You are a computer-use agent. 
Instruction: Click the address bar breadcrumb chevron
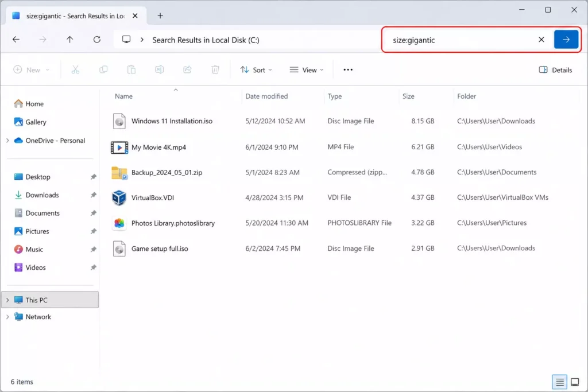(142, 40)
